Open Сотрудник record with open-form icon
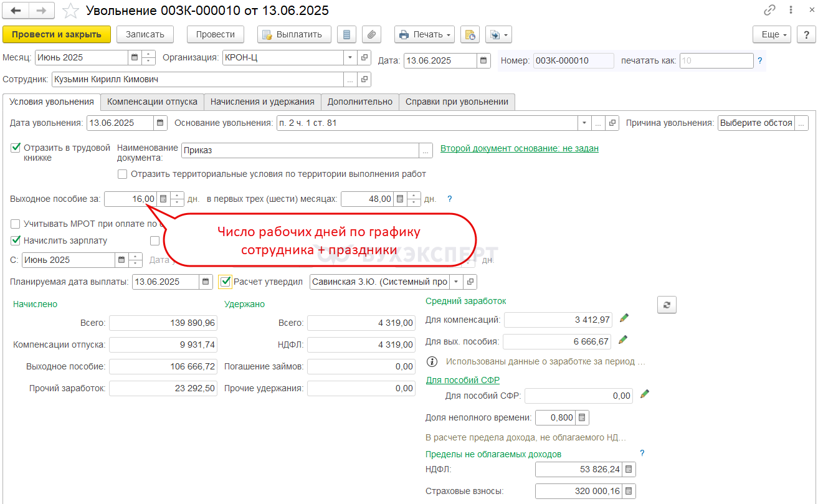 364,79
